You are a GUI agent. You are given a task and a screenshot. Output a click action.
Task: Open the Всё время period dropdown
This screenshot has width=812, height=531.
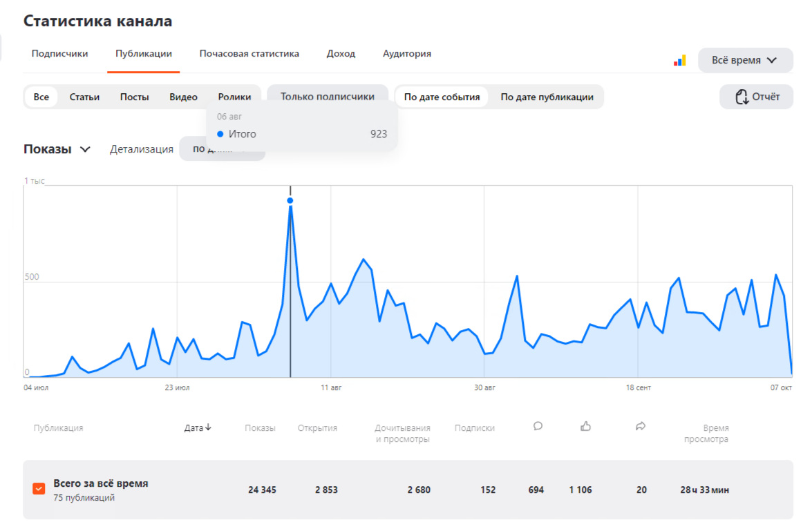(745, 61)
